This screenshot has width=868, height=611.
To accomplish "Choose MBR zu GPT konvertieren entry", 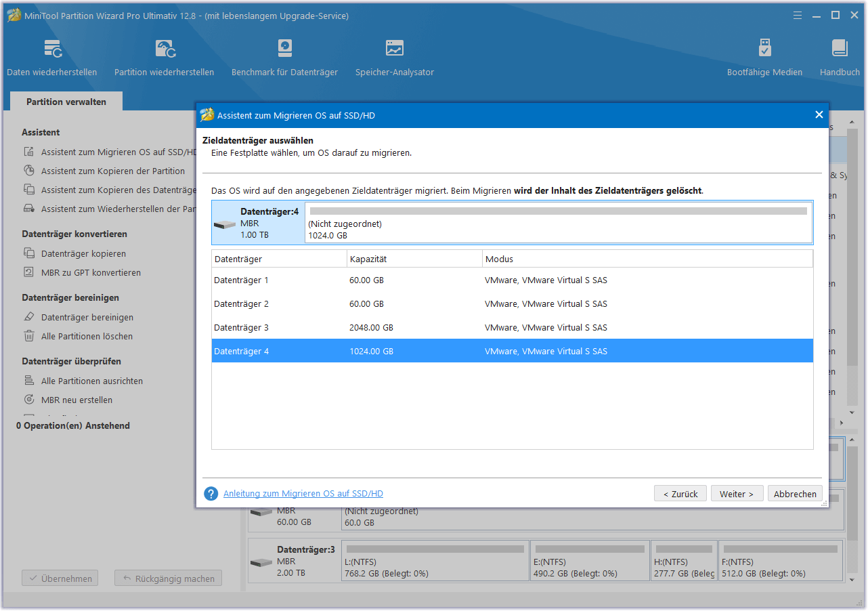I will [x=91, y=273].
